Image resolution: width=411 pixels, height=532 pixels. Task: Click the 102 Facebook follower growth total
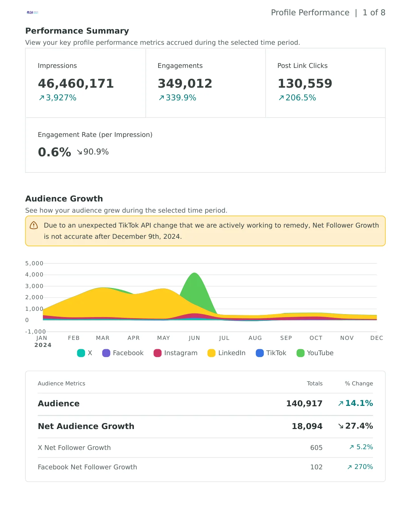click(x=316, y=467)
